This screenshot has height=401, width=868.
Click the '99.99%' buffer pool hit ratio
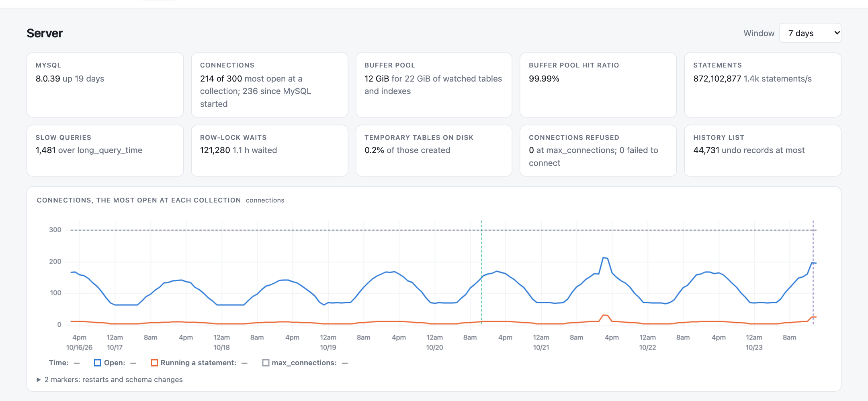(x=544, y=79)
